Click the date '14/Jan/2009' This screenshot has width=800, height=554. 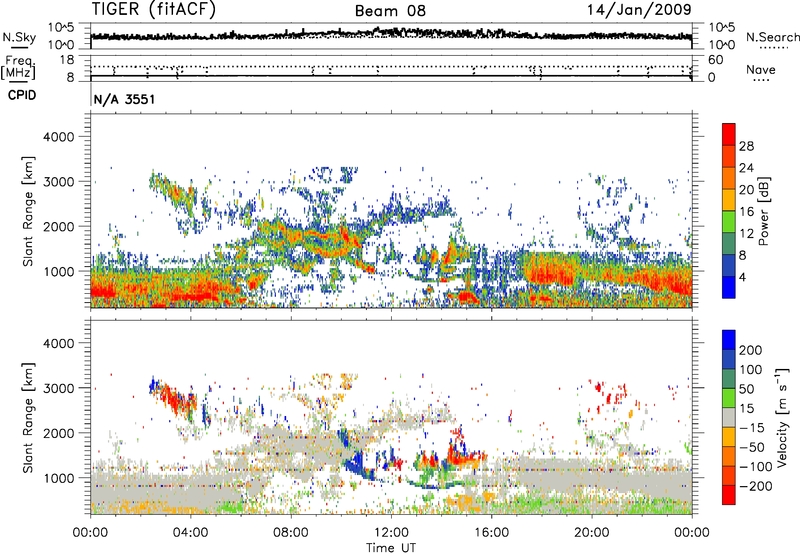tap(639, 9)
